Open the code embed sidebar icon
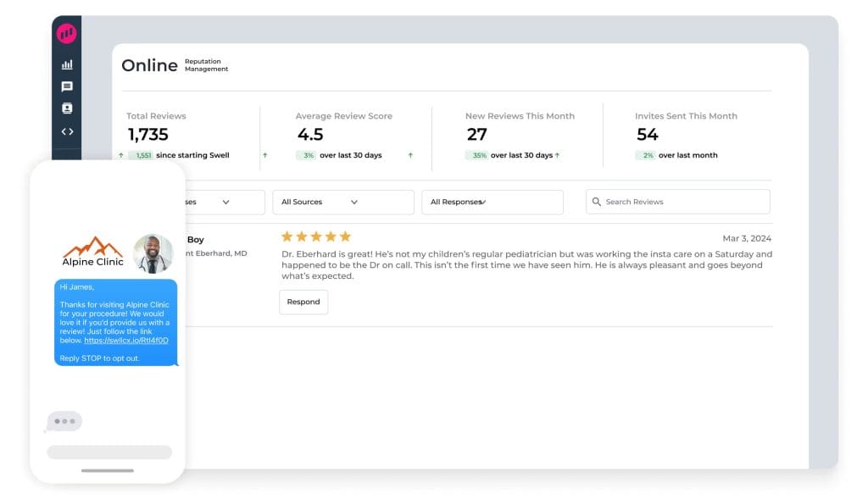The image size is (868, 500). point(67,131)
